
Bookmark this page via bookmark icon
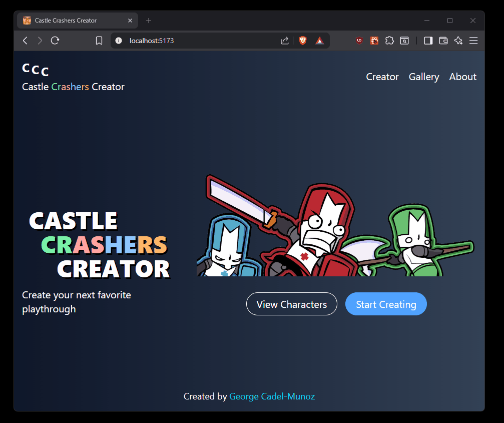(x=99, y=41)
